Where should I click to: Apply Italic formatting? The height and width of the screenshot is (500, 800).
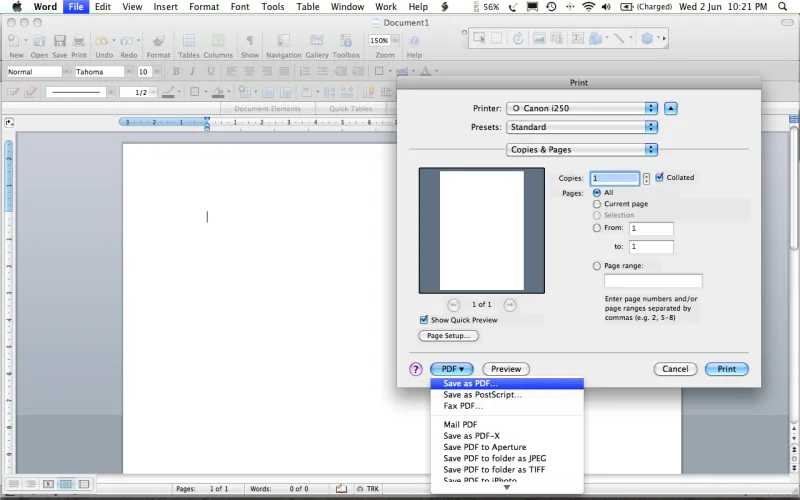[x=193, y=71]
